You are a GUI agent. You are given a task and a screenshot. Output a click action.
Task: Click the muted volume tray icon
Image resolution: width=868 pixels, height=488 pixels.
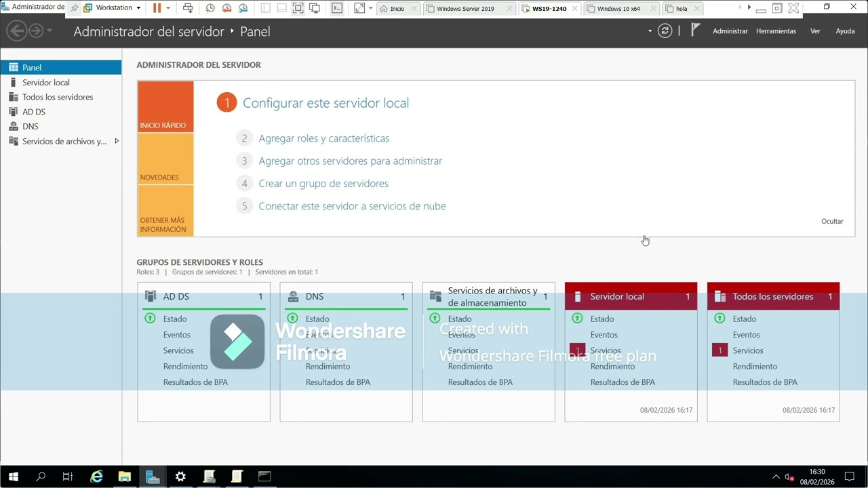coord(789,476)
